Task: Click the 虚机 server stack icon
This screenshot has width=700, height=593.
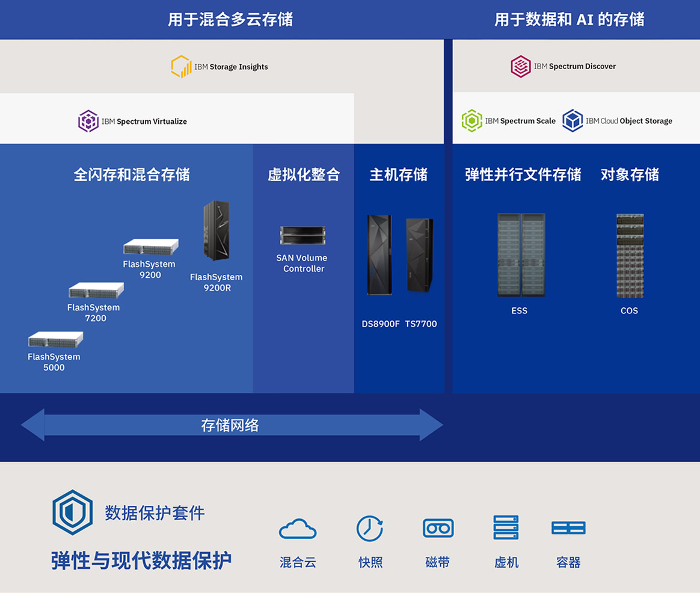Action: 506,527
